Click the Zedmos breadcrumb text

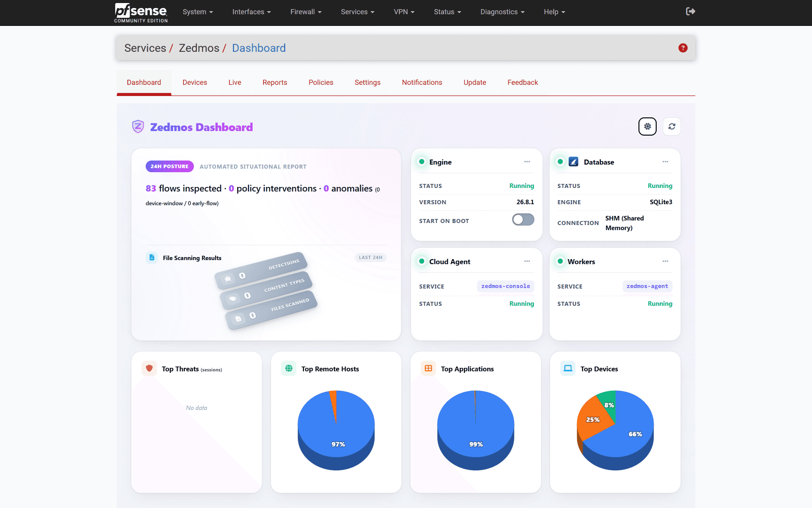tap(199, 48)
